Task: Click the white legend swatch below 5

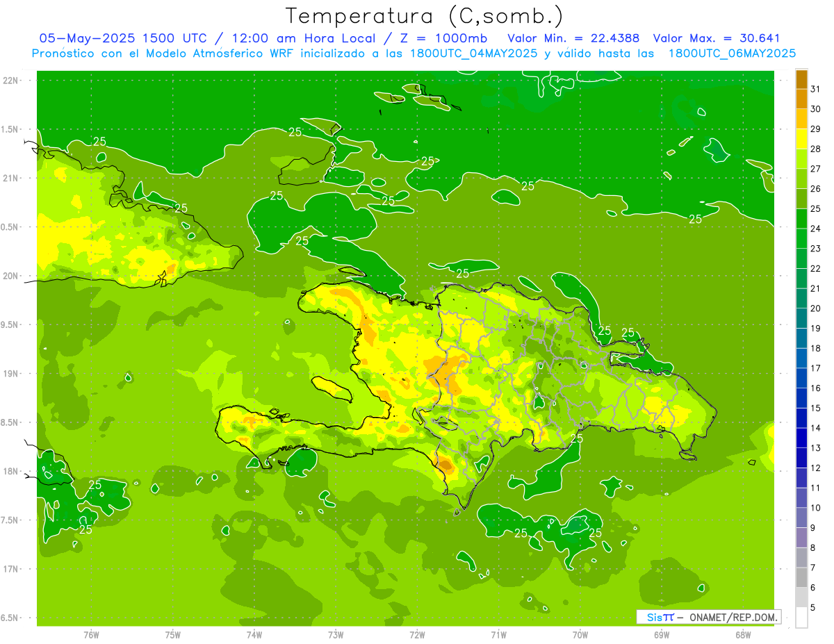Action: pos(801,618)
